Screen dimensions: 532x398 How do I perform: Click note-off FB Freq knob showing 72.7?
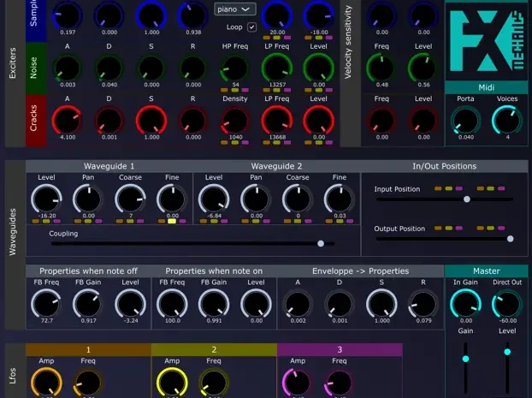coord(46,304)
